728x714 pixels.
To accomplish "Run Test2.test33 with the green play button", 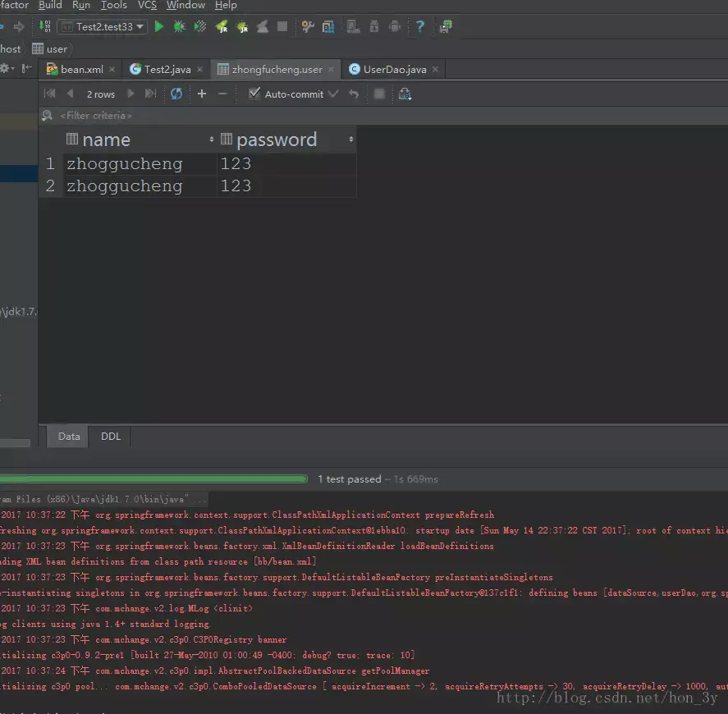I will 159,27.
